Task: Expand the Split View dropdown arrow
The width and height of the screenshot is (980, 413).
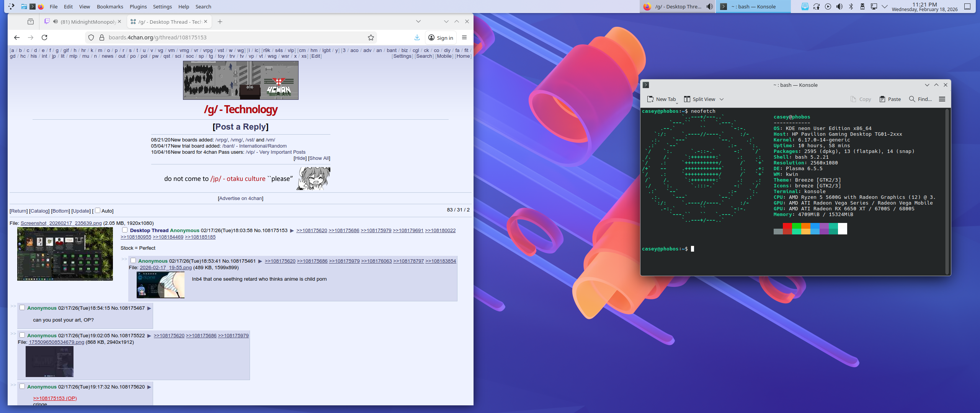Action: tap(722, 99)
